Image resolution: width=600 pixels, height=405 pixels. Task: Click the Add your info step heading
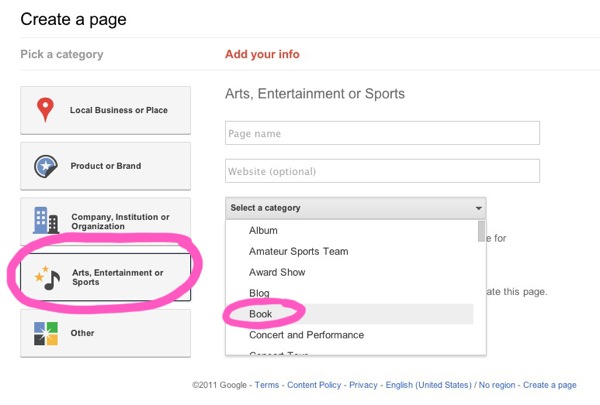(x=262, y=54)
